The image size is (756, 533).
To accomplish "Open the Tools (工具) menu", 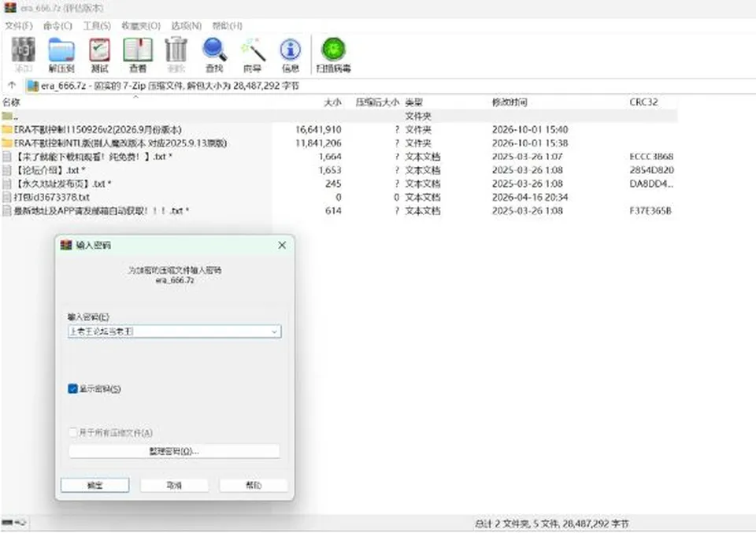I will pos(97,25).
